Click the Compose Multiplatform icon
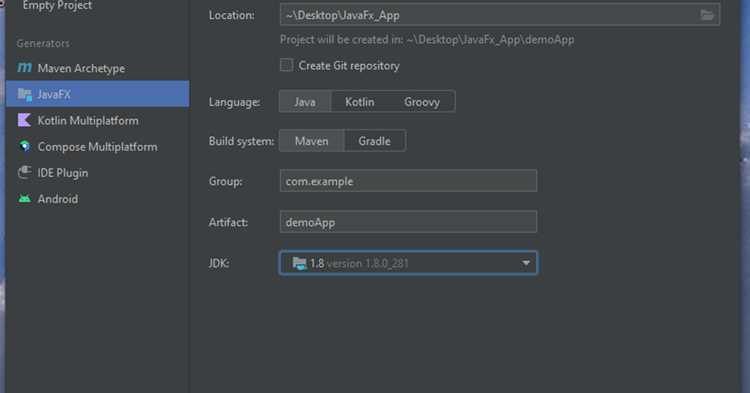Screen dimensions: 750x393 pyautogui.click(x=24, y=146)
